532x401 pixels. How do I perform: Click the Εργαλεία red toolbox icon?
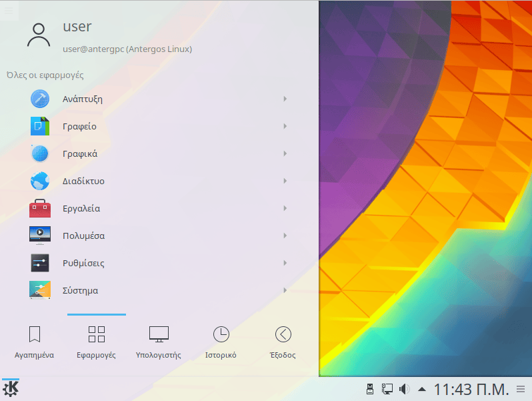pos(40,208)
